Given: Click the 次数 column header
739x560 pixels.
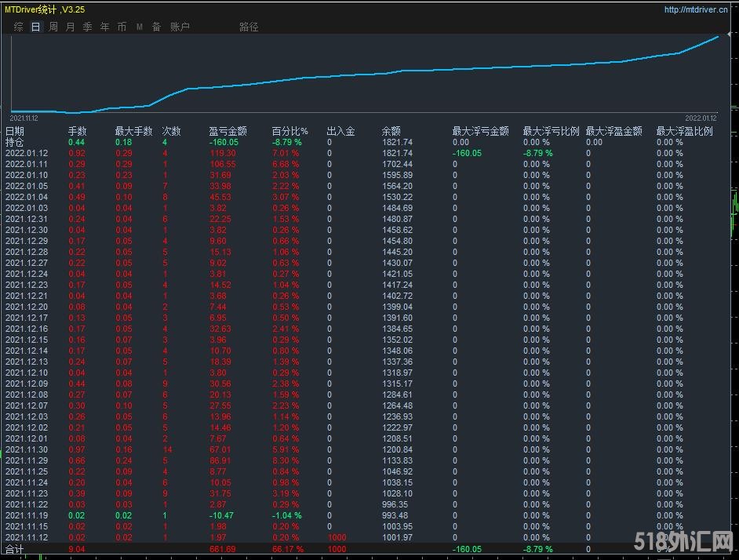Looking at the screenshot, I should click(x=172, y=131).
